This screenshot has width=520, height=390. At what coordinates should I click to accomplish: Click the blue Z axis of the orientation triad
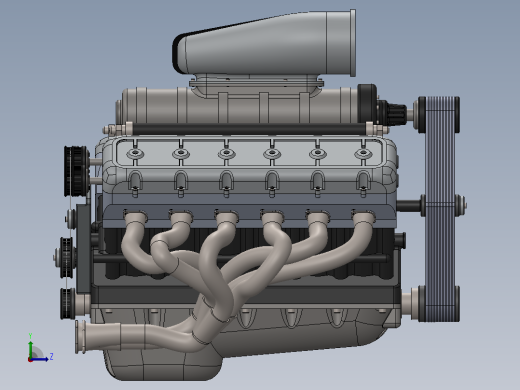[40, 359]
